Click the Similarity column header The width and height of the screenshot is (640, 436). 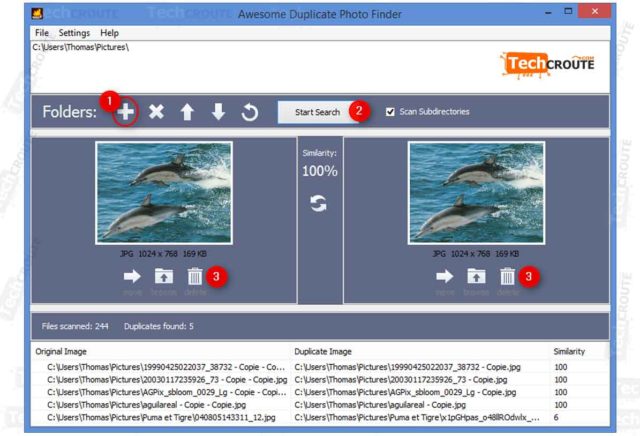click(569, 351)
